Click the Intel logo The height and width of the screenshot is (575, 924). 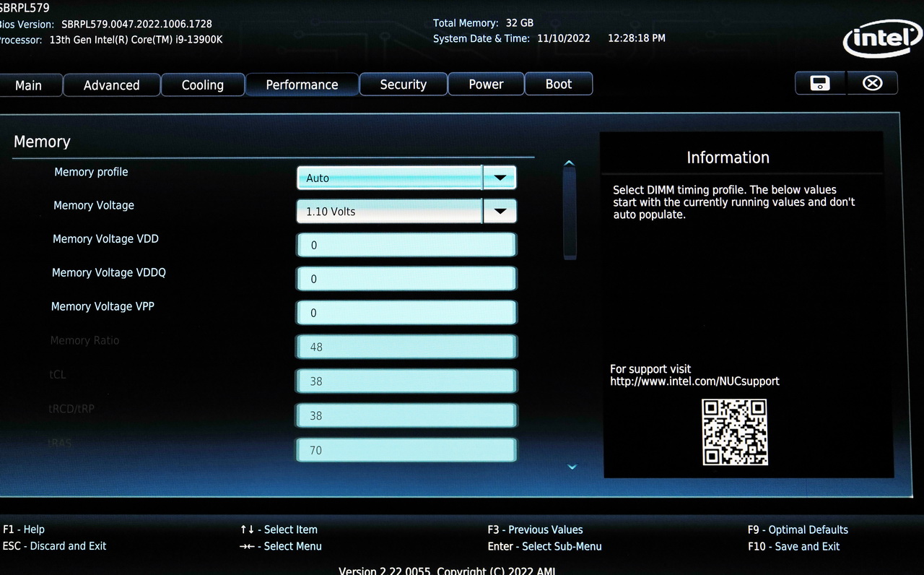[882, 38]
